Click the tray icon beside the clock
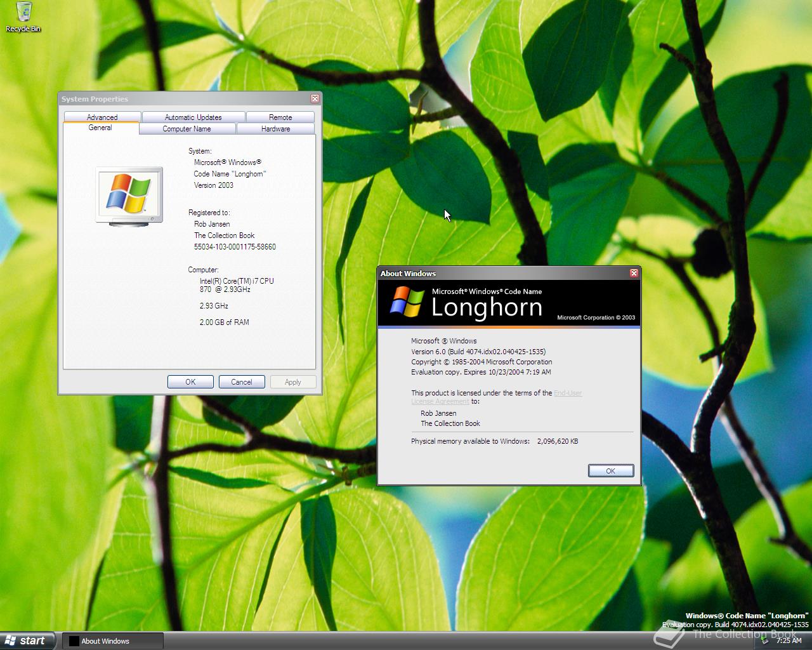Viewport: 812px width, 650px height. 766,640
